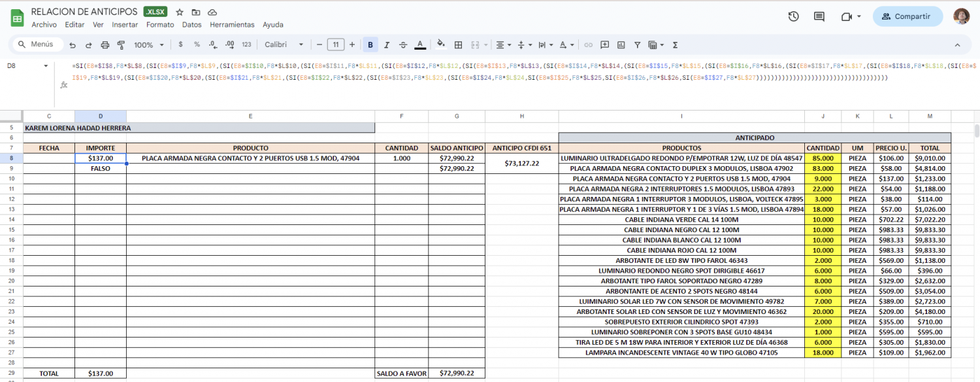Open the text color picker
This screenshot has height=382, width=980.
[x=420, y=44]
